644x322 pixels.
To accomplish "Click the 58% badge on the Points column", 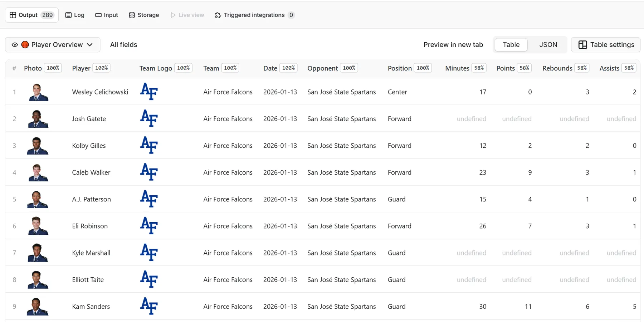I will [525, 68].
